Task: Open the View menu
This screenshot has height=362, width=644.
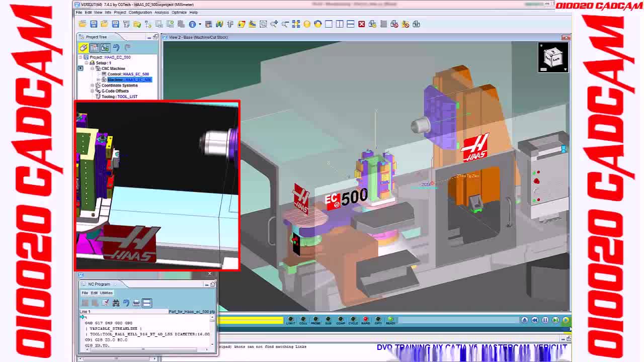Action: click(98, 12)
